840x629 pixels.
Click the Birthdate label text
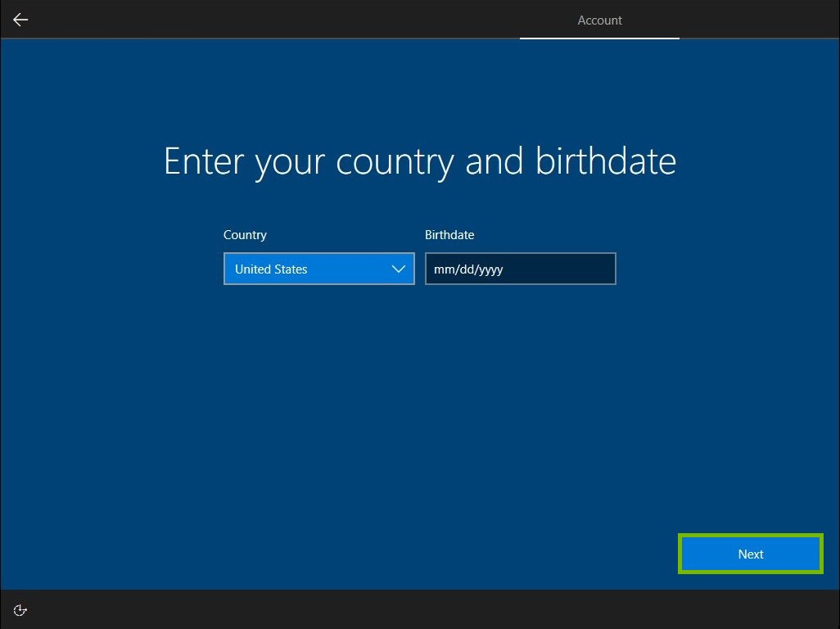449,235
